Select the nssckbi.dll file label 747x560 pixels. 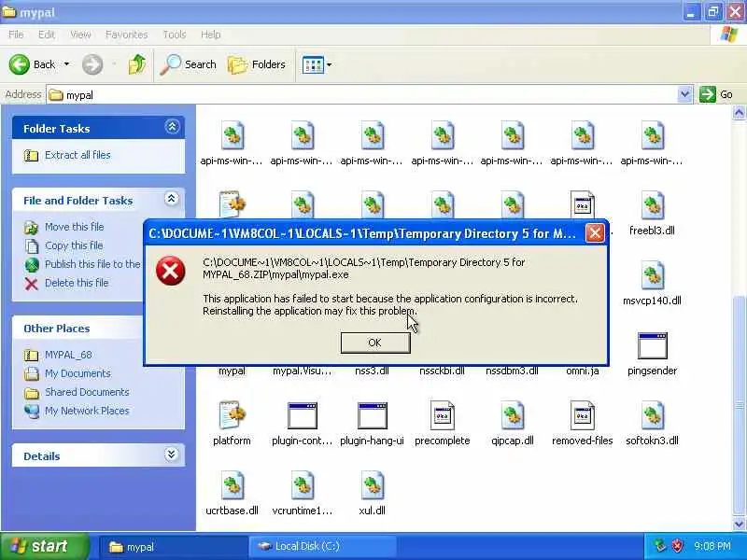[442, 371]
